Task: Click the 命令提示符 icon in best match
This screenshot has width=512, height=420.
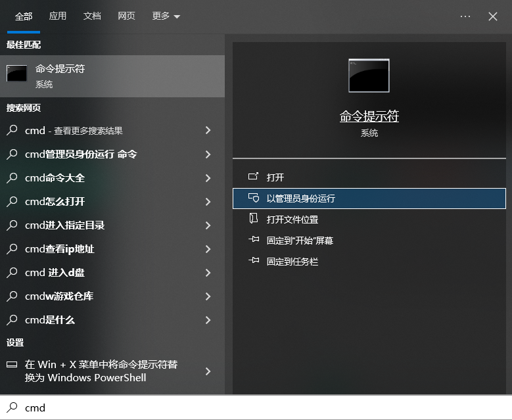Action: pyautogui.click(x=16, y=73)
